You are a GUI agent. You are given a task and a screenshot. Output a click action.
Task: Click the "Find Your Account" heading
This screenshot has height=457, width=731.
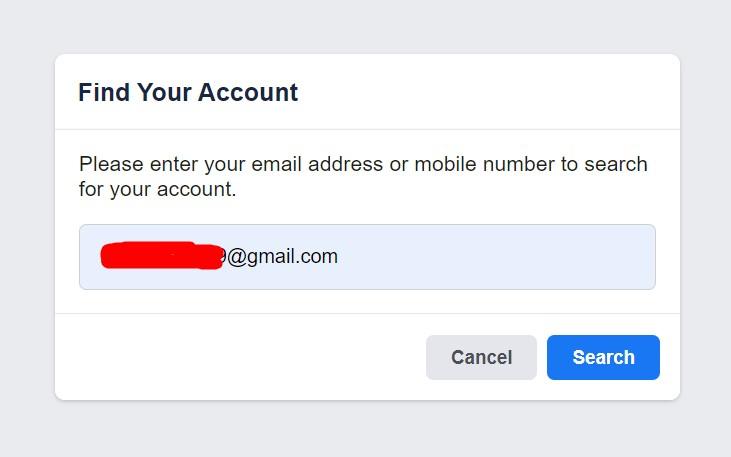pyautogui.click(x=188, y=93)
